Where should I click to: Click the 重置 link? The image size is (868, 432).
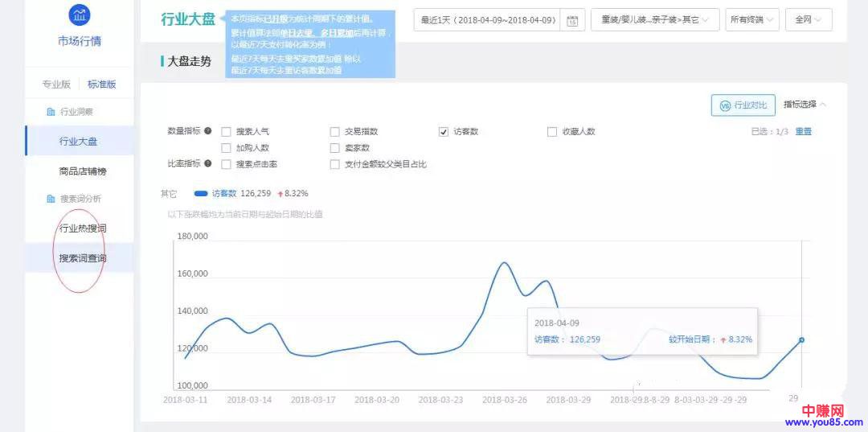pos(803,131)
